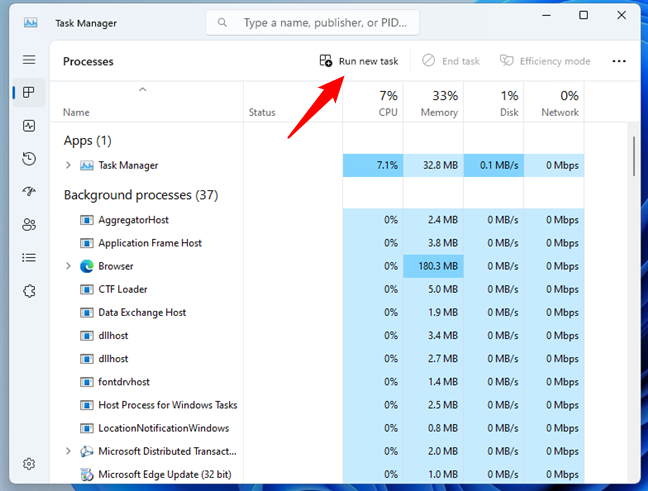
Task: Click the Microsoft Edge Update icon
Action: tap(86, 474)
